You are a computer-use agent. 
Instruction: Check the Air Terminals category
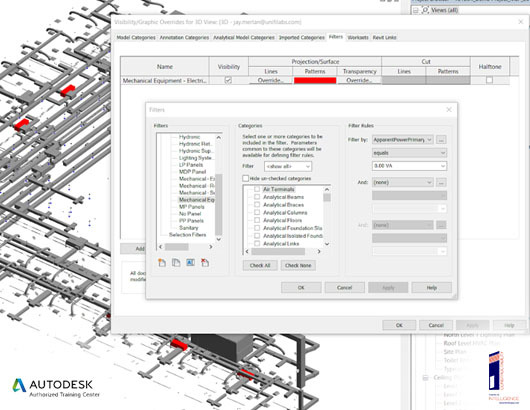point(257,189)
